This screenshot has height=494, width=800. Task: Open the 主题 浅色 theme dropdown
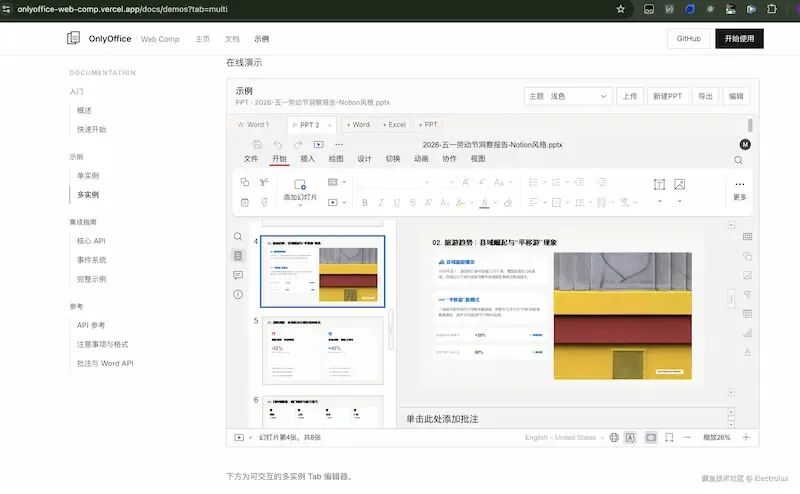coord(567,96)
